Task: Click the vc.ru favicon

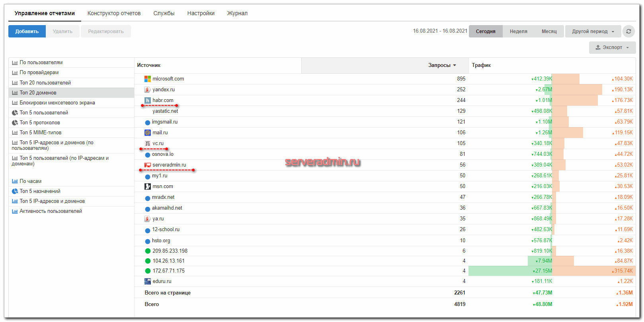Action: click(x=148, y=143)
